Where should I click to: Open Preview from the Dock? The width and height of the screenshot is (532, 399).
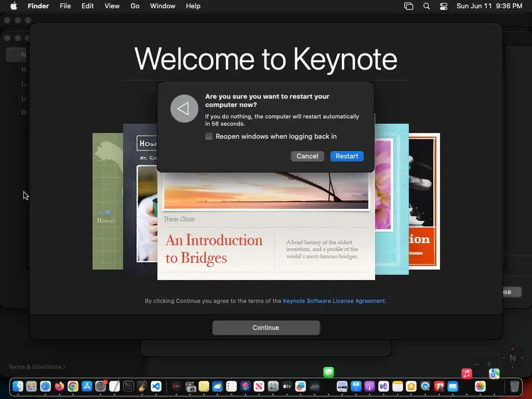pyautogui.click(x=342, y=386)
